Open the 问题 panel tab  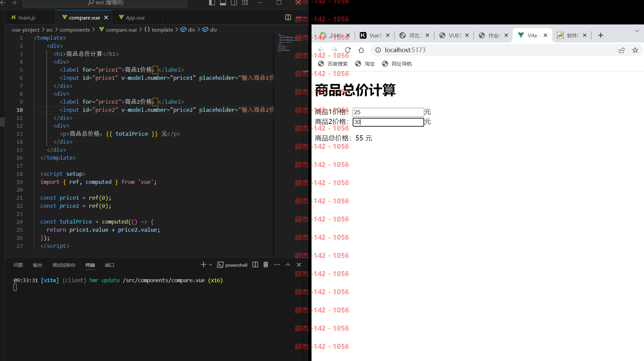18,265
